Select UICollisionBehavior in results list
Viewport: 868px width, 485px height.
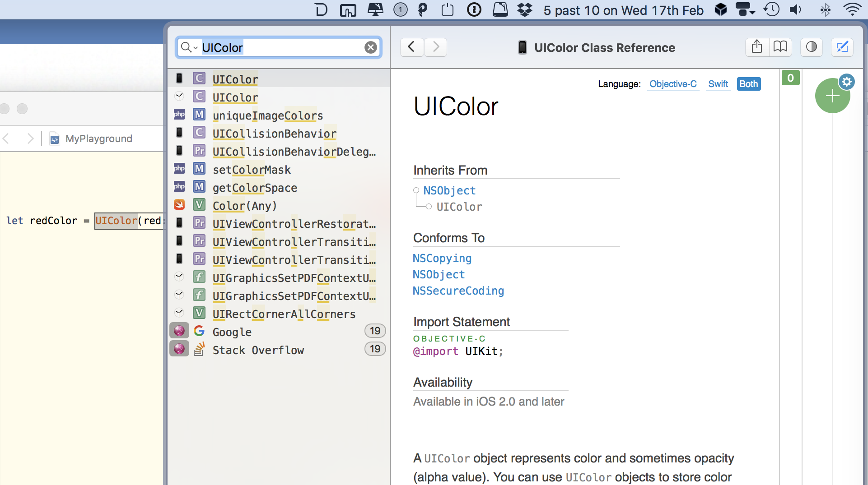coord(274,134)
